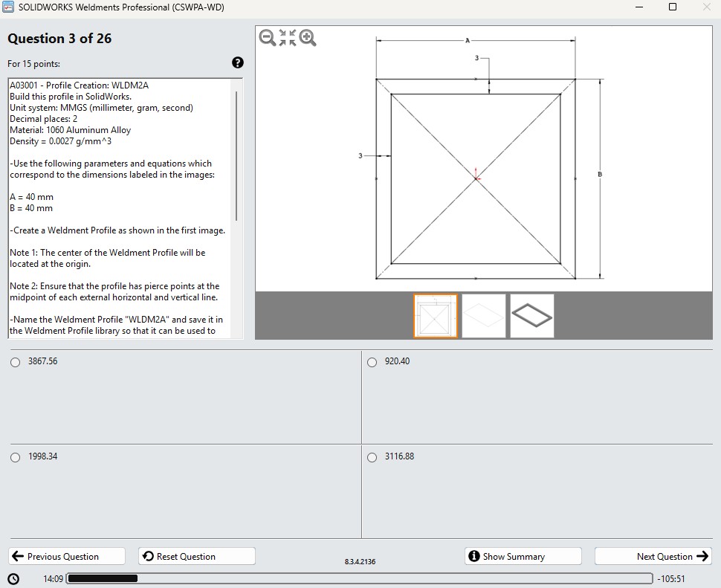Select second faint outline thumbnail
This screenshot has width=721, height=588.
pos(484,316)
